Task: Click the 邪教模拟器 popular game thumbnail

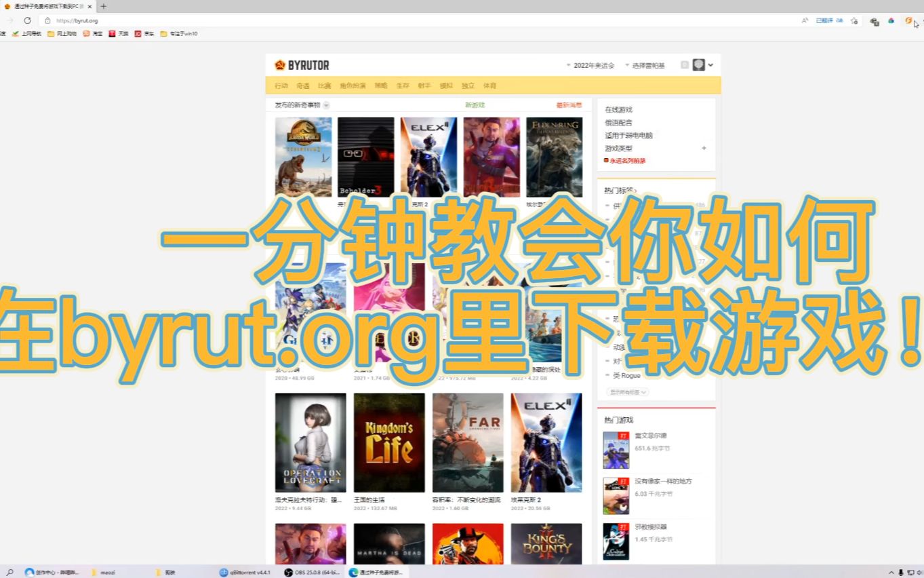Action: (616, 541)
